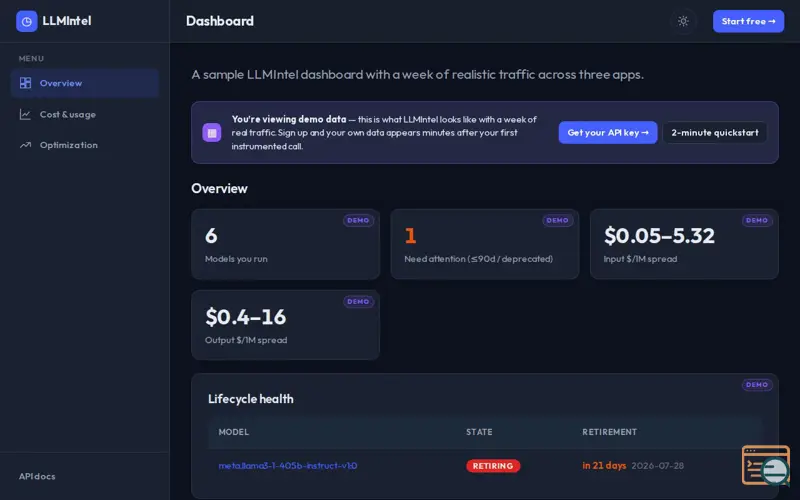Click the Models you run card
Viewport: 800px width, 500px height.
click(x=285, y=244)
